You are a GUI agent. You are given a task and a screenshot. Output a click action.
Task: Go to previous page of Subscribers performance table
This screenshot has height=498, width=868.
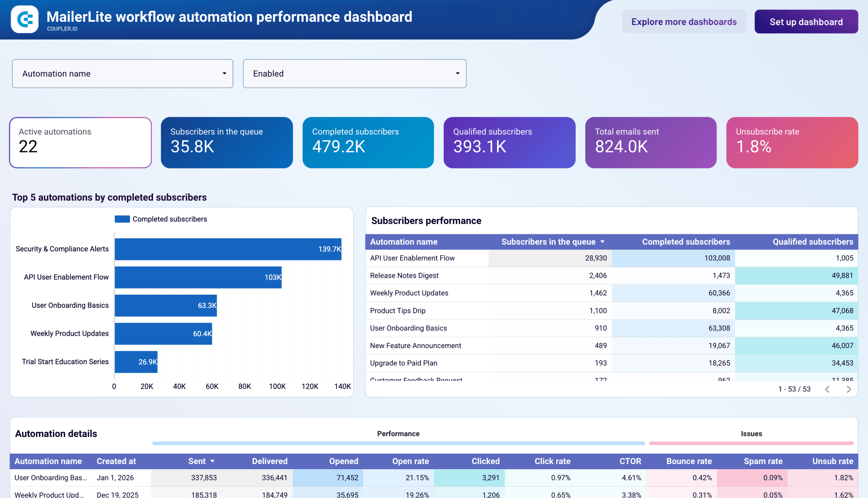pyautogui.click(x=828, y=389)
